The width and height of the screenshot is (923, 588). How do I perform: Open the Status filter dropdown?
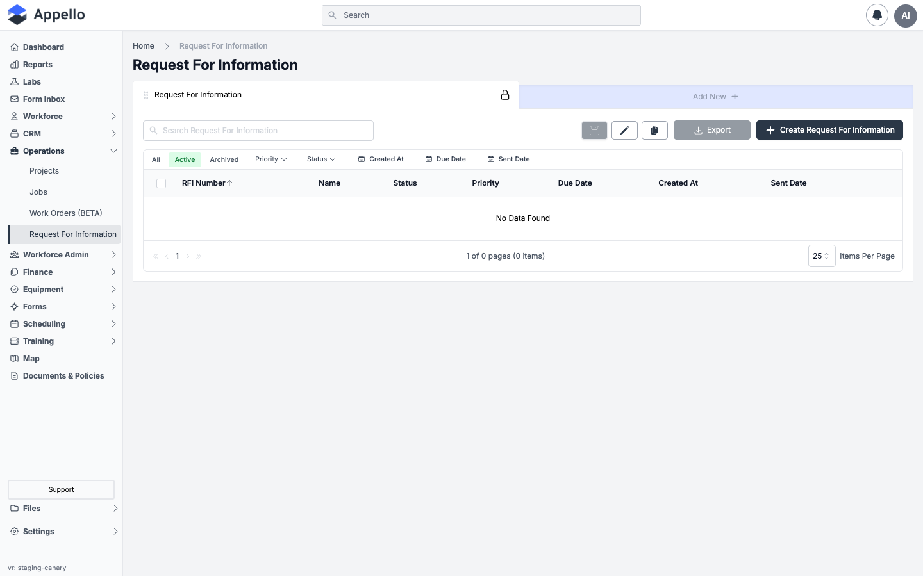(x=321, y=159)
